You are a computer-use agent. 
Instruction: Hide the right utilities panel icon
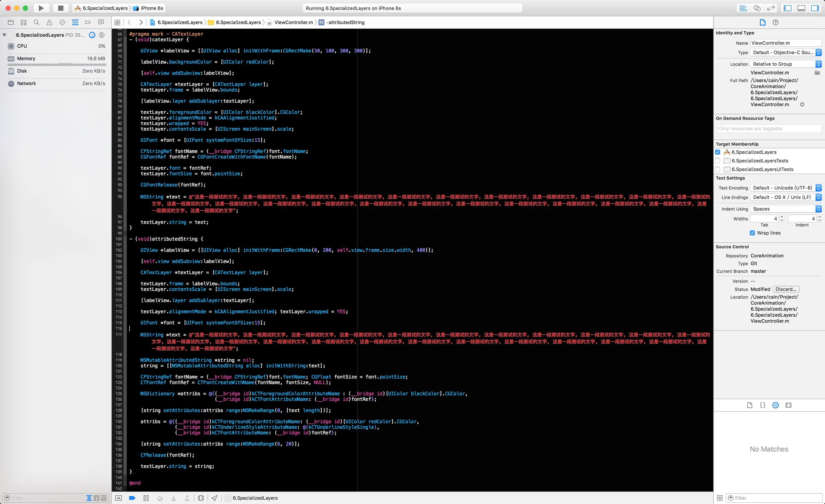tap(815, 8)
